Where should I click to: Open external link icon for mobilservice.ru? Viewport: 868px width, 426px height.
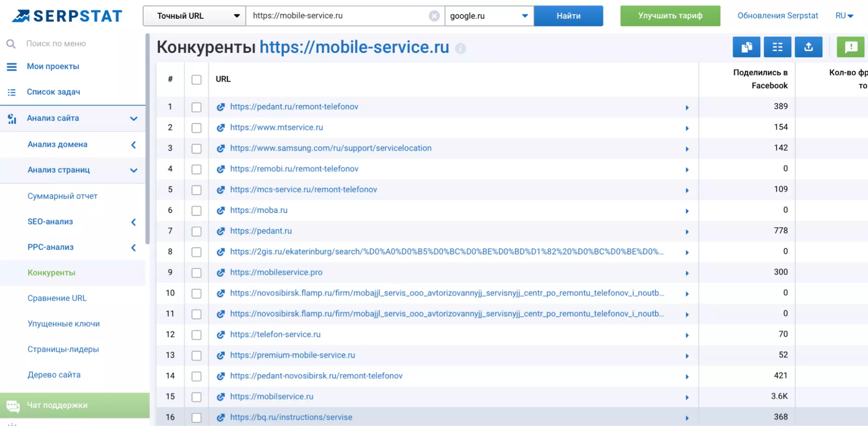[221, 397]
